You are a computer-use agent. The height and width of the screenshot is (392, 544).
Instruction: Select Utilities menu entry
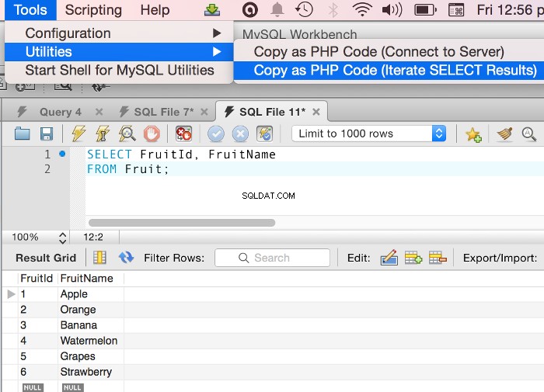coord(119,52)
